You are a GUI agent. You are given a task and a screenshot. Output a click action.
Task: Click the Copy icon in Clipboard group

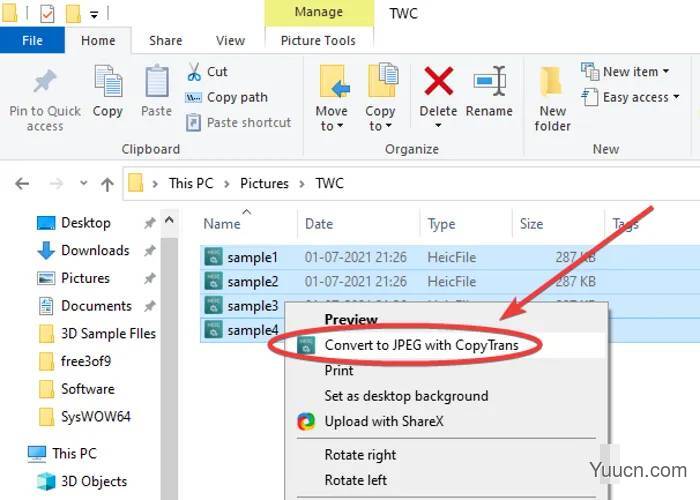108,81
